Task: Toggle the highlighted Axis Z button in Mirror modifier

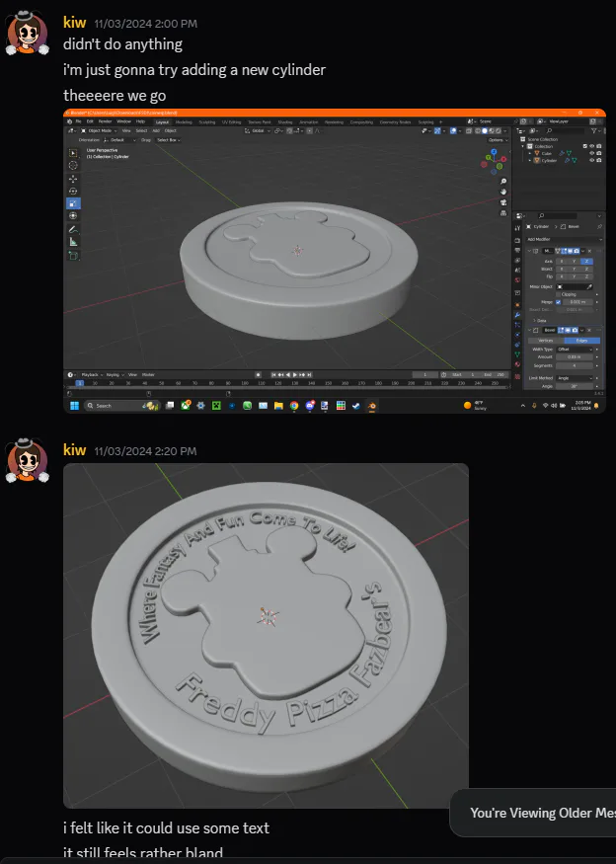Action: 586,262
